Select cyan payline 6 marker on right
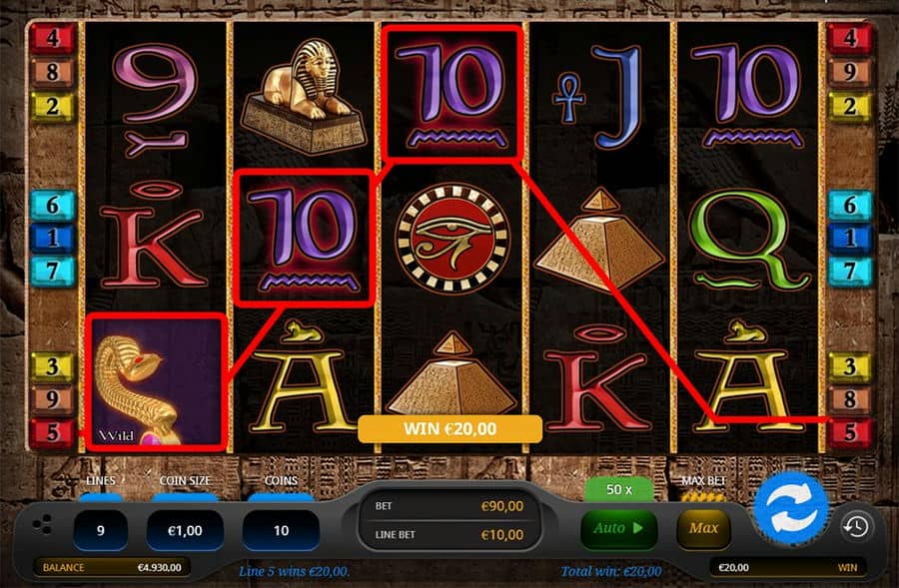The width and height of the screenshot is (899, 588). click(x=850, y=206)
